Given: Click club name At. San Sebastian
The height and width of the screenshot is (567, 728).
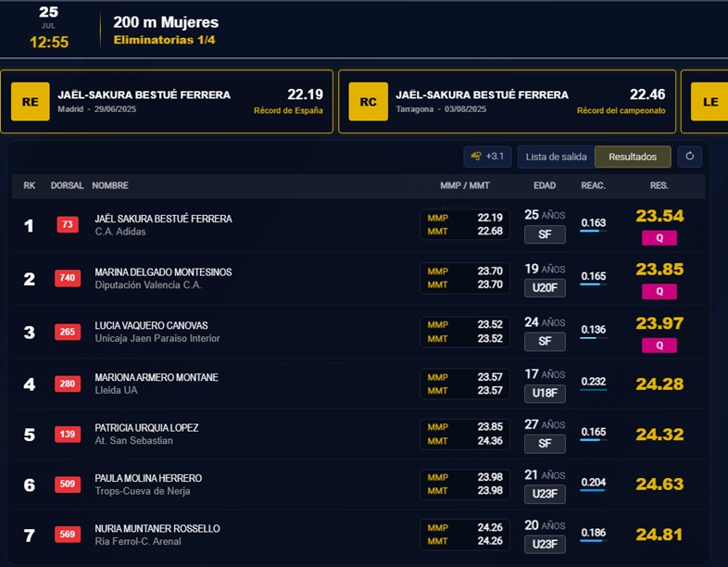Looking at the screenshot, I should click(133, 441).
